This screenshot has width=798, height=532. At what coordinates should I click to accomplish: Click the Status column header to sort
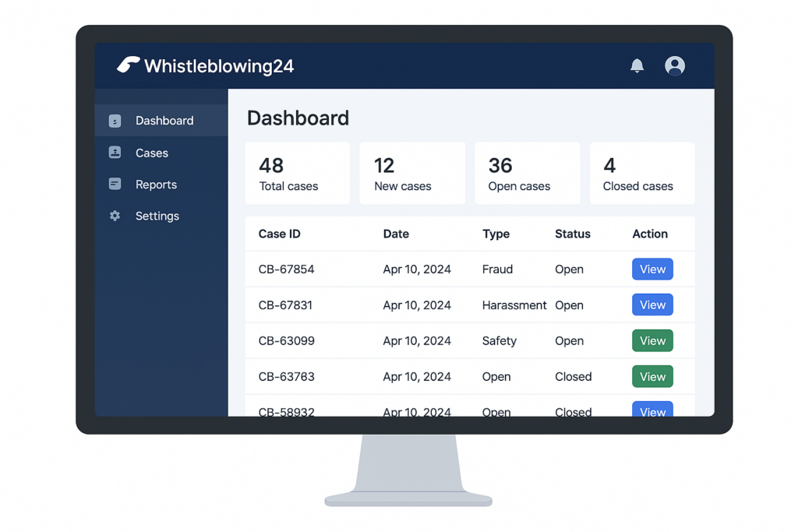tap(572, 234)
